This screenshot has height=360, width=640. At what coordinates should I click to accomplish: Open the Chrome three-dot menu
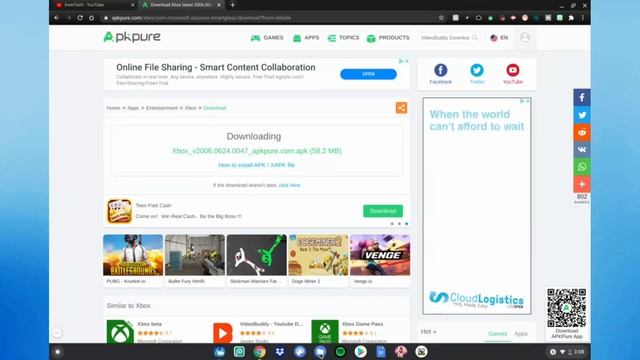pos(583,18)
